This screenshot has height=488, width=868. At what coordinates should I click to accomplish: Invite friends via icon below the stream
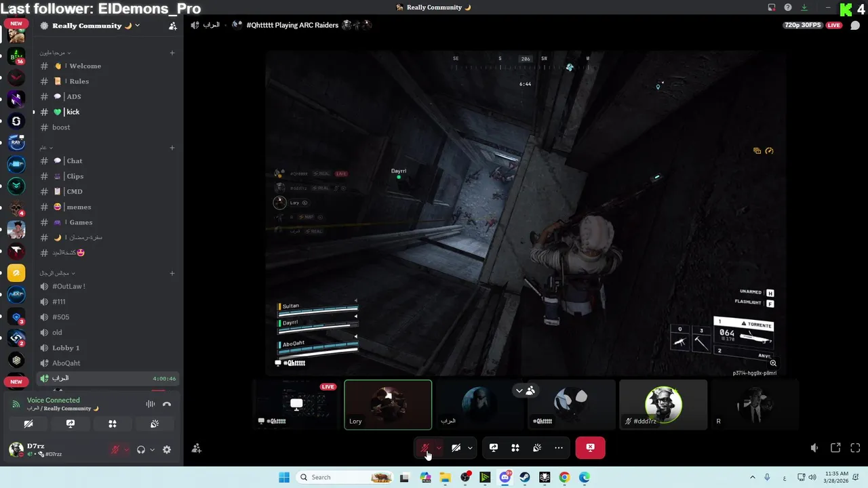pos(196,448)
